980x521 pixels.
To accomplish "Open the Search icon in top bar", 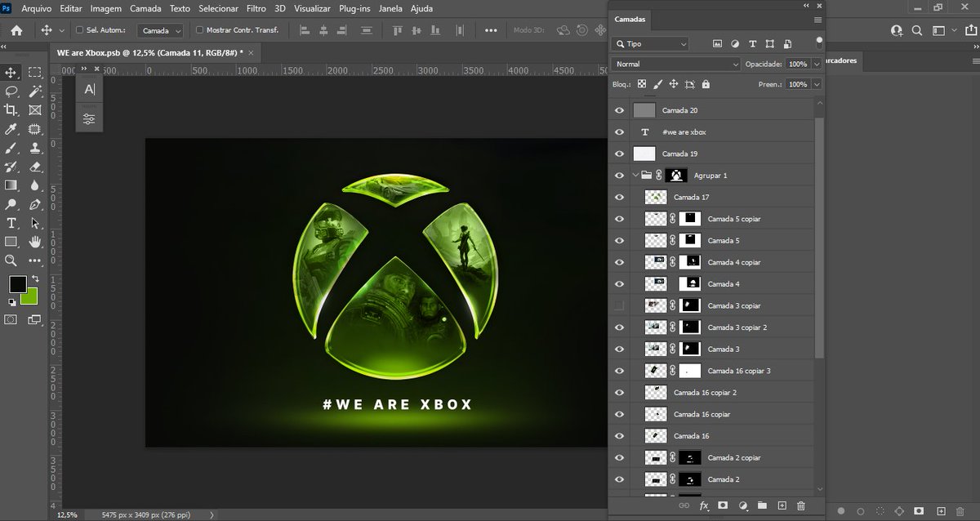I will [918, 30].
